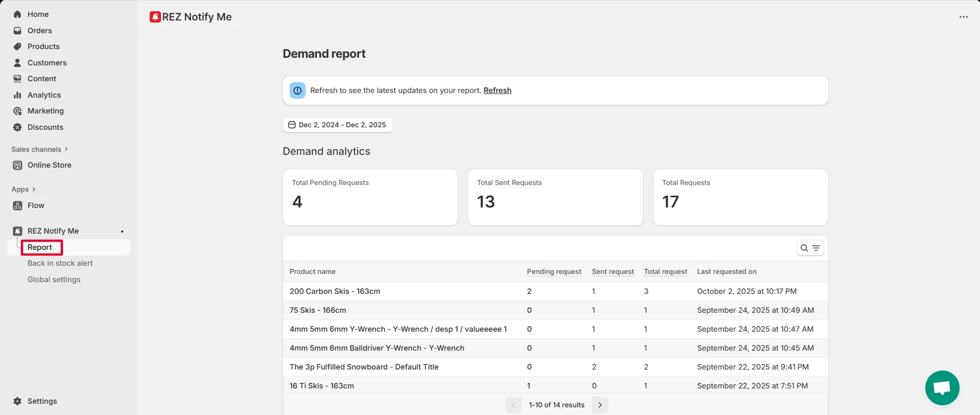Image resolution: width=980 pixels, height=415 pixels.
Task: Click the info icon in refresh banner
Action: (297, 90)
